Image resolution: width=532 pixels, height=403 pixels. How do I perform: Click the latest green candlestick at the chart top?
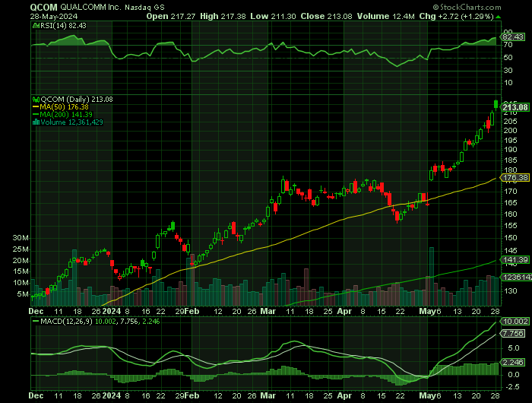tap(496, 105)
